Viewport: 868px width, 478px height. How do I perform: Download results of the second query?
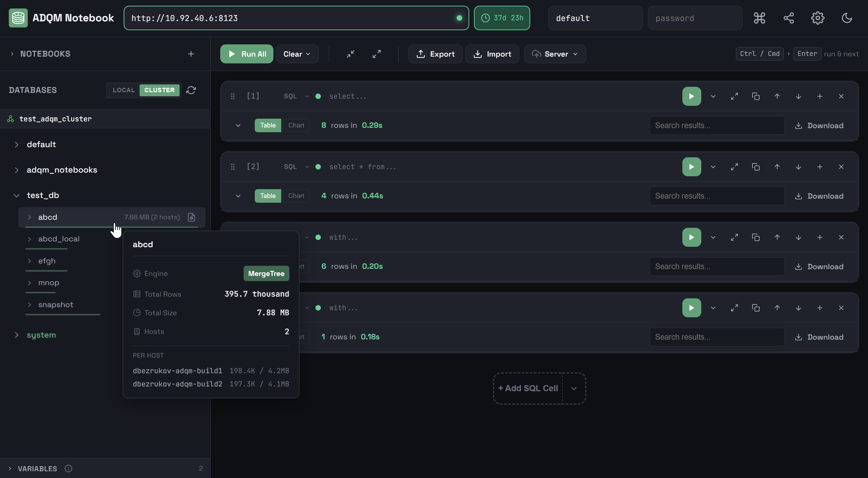[820, 196]
